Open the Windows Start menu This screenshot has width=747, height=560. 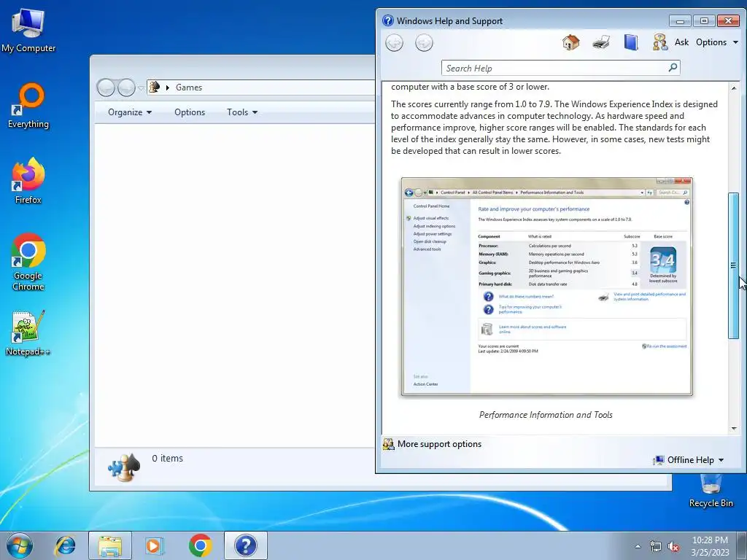(x=20, y=545)
